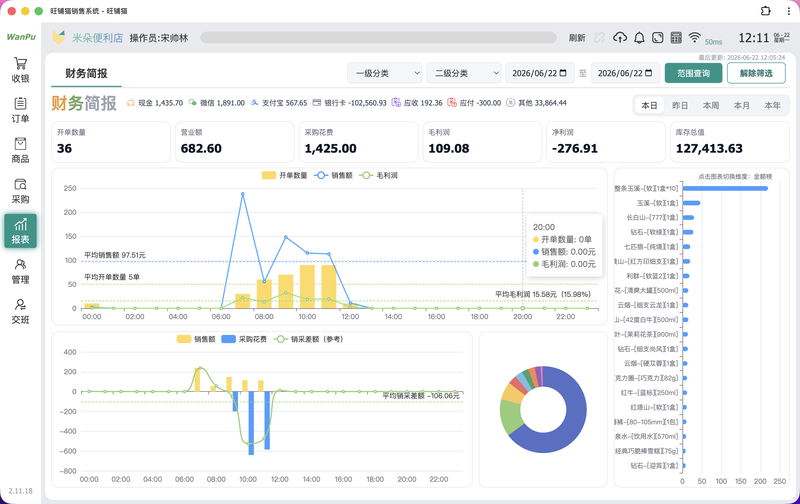
Task: Open the 采购 purchasing section
Action: [x=20, y=191]
